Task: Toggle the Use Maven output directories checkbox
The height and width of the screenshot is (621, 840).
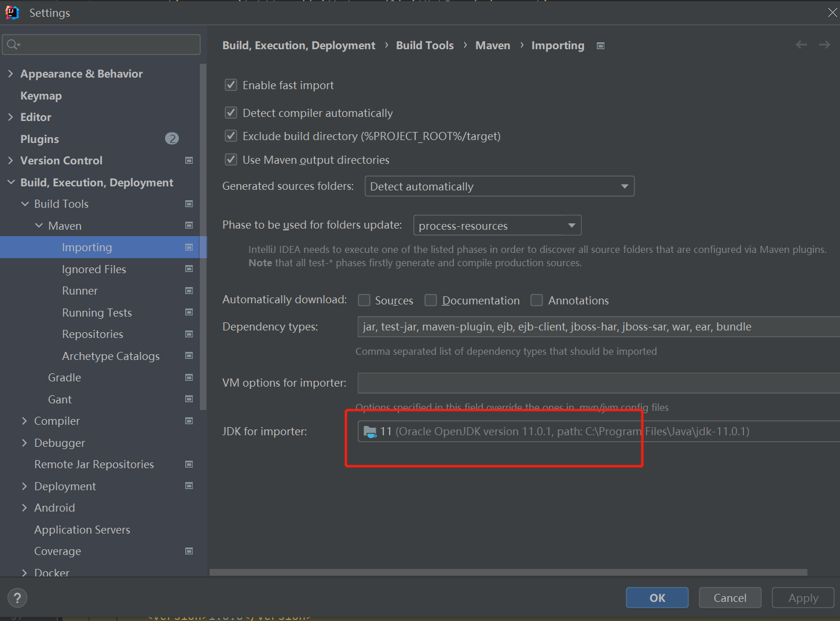Action: coord(231,159)
